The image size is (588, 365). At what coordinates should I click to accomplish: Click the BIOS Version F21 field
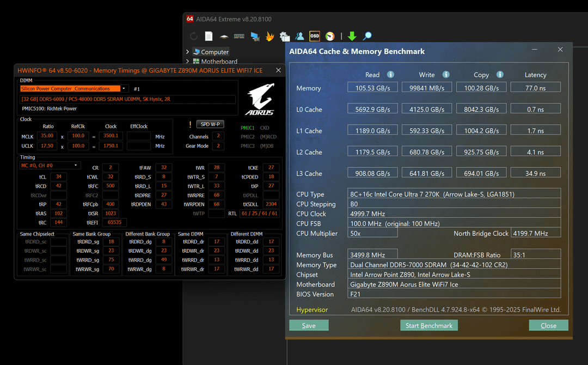454,294
